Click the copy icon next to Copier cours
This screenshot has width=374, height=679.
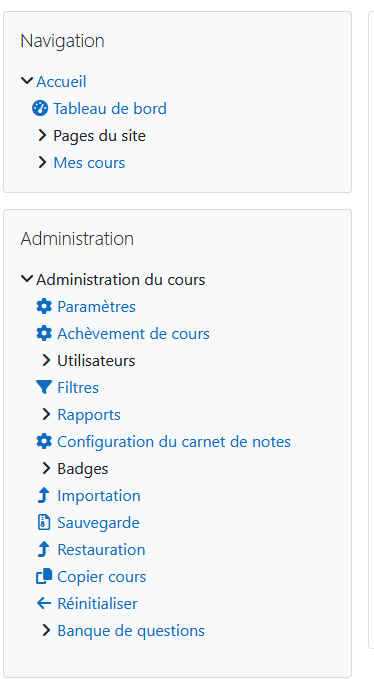point(44,576)
